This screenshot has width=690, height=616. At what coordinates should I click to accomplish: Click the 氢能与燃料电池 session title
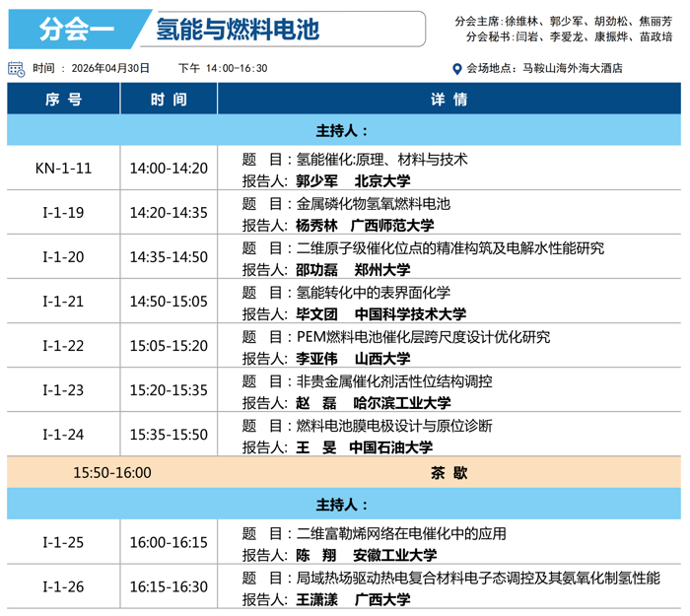coord(238,30)
